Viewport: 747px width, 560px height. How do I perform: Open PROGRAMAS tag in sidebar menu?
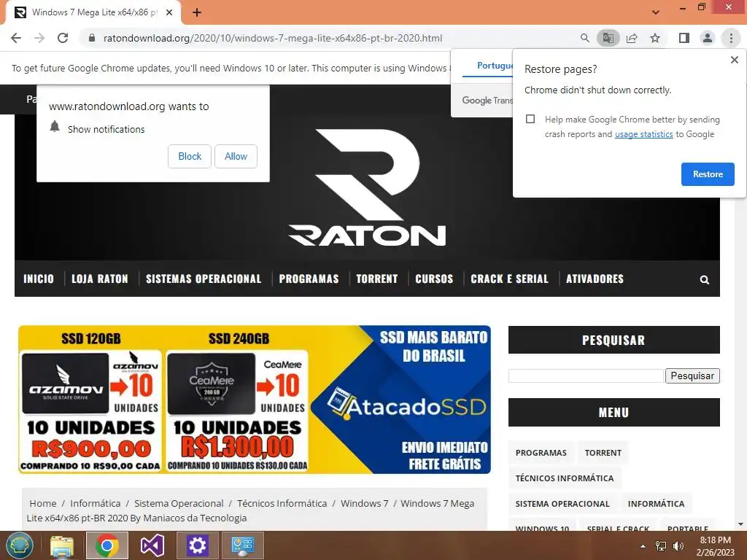tap(541, 453)
